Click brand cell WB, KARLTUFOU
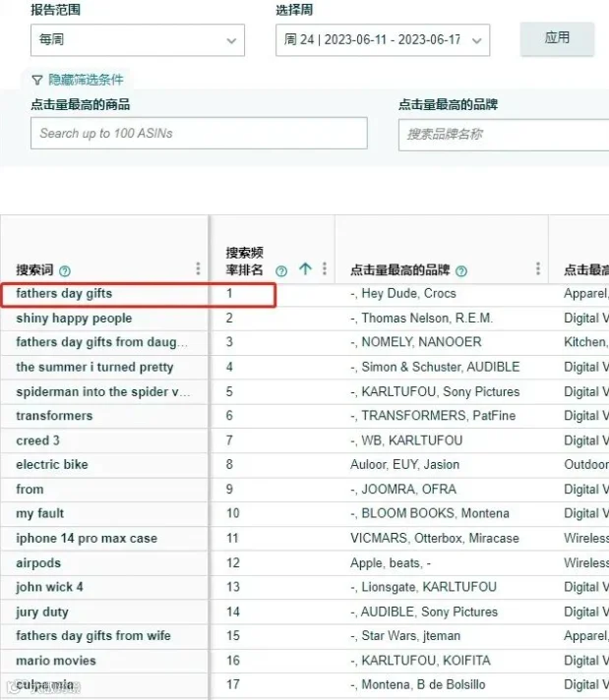 406,440
